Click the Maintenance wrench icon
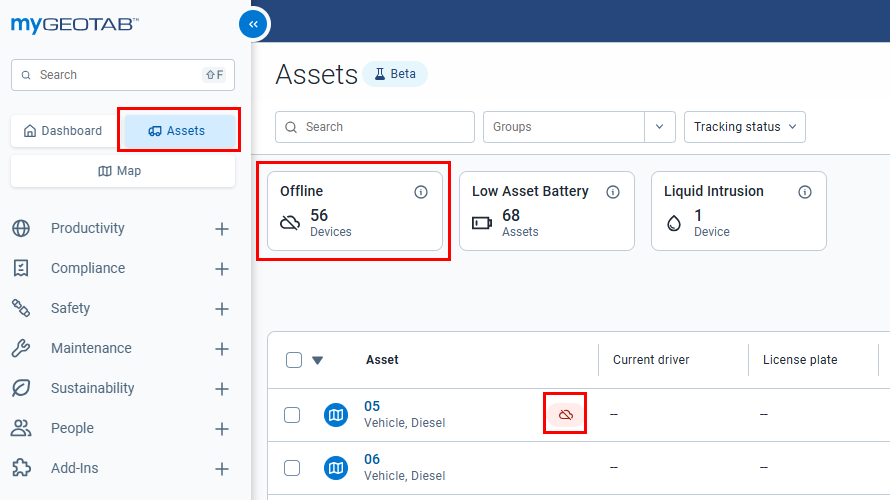Image resolution: width=890 pixels, height=500 pixels. click(x=21, y=348)
